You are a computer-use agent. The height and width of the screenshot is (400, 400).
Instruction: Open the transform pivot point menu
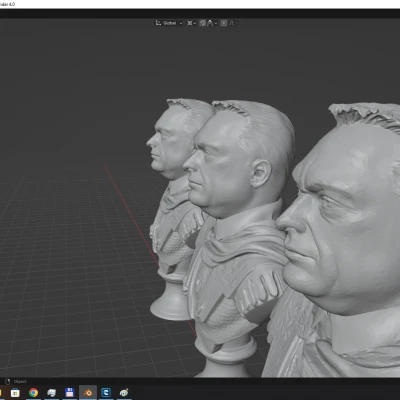click(191, 23)
